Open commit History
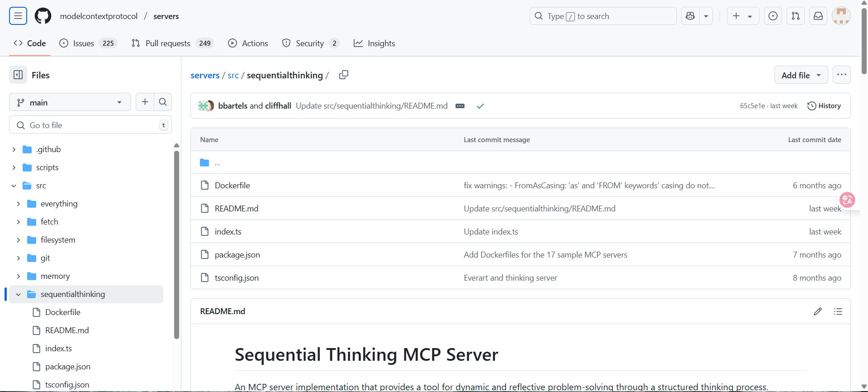 pos(824,106)
